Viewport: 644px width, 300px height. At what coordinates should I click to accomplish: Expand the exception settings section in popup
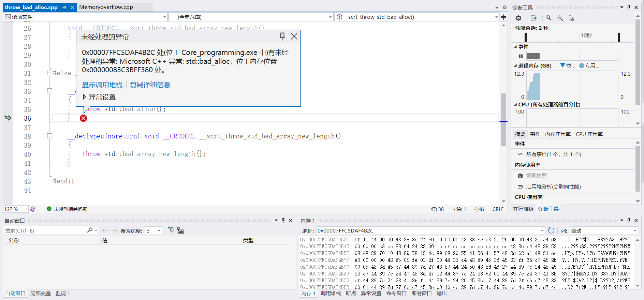[x=84, y=97]
